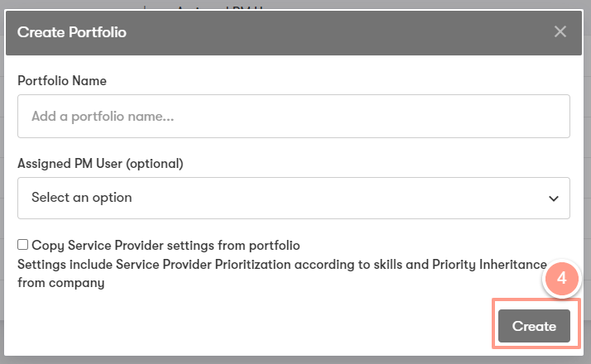Viewport: 591px width, 364px height.
Task: Click the 'Add a portfolio name...' placeholder
Action: pos(103,117)
